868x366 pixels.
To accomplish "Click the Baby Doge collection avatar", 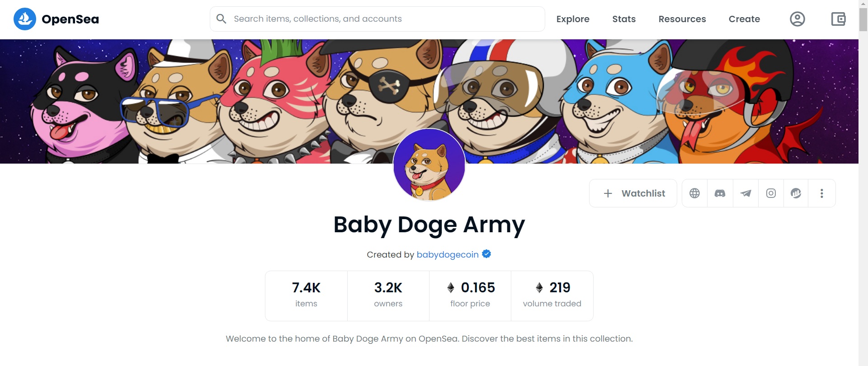I will (x=429, y=165).
